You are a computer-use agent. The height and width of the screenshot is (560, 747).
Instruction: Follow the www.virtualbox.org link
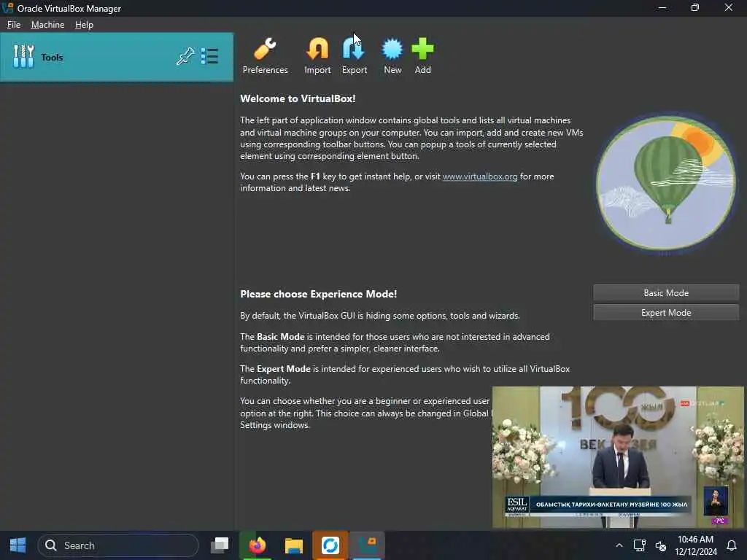pos(480,176)
